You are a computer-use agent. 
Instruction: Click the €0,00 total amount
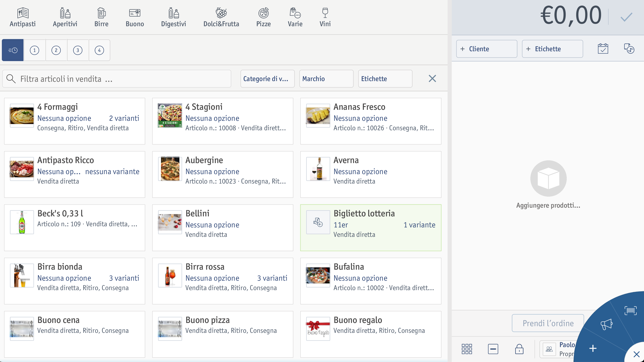point(571,15)
